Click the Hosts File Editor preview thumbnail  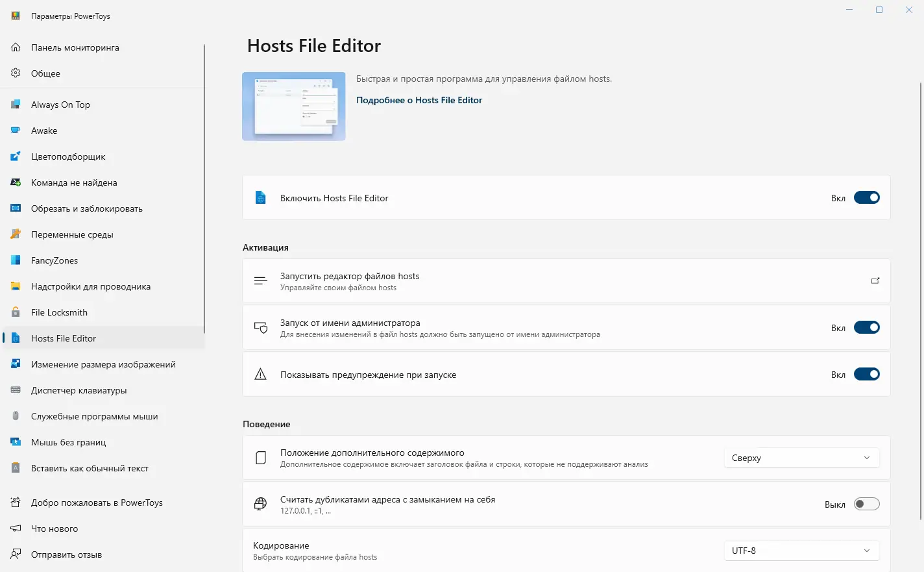[x=294, y=106]
